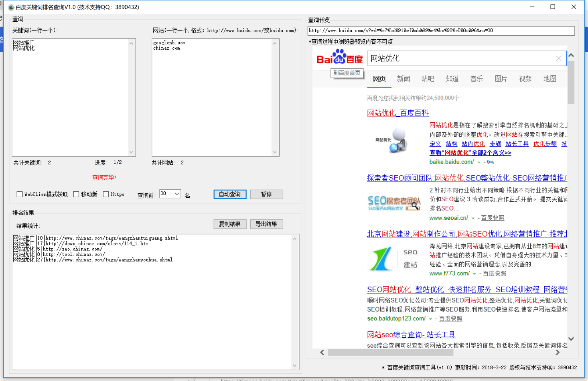The image size is (588, 381).
Task: Click the 站长工具 sublink
Action: click(x=517, y=144)
